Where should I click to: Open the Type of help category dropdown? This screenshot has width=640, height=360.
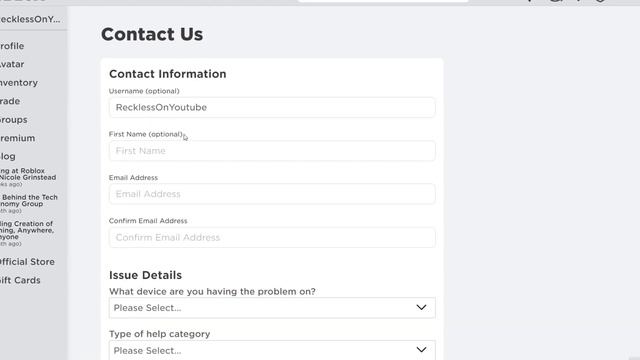point(272,350)
